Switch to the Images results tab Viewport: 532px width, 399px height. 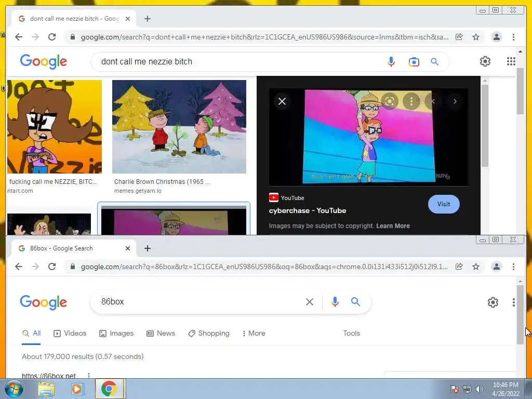coord(116,334)
